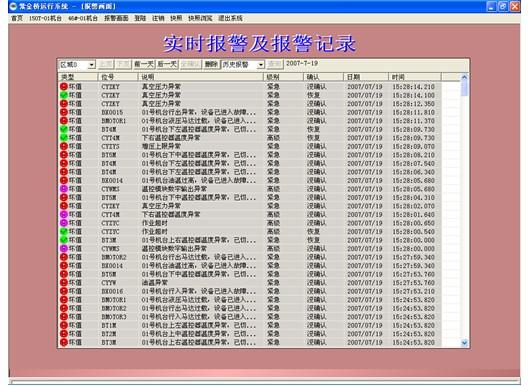The image size is (530, 386).
Task: Open the 首页 menu item
Action: tap(17, 18)
